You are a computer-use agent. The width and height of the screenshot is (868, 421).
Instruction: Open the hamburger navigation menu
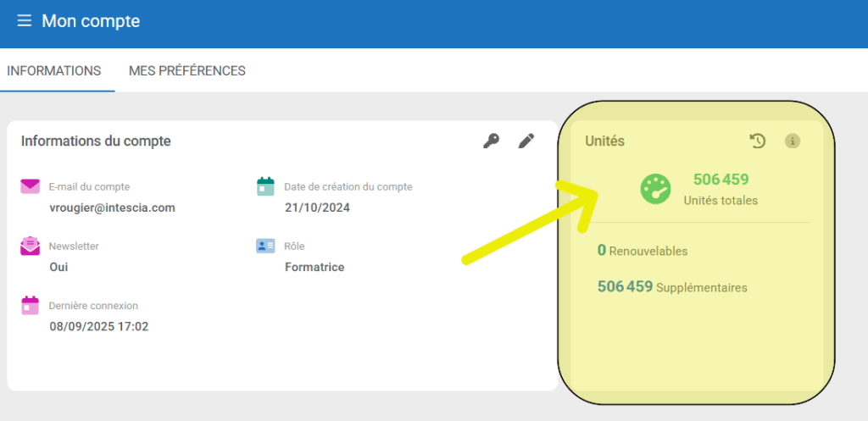[24, 20]
